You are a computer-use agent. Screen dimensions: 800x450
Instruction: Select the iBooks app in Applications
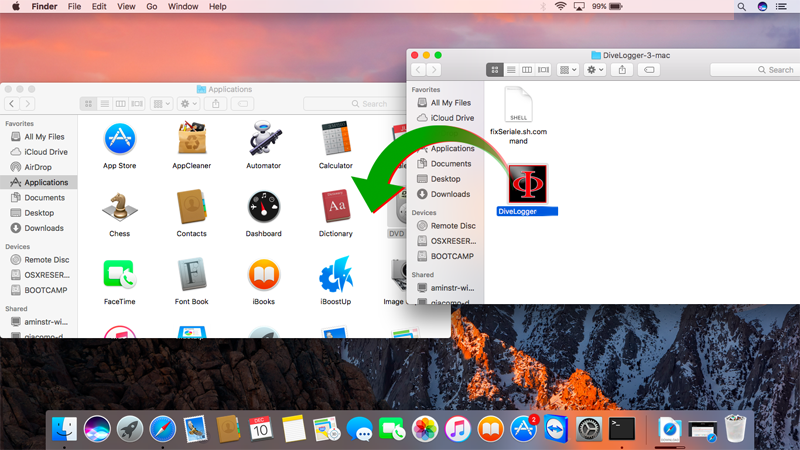click(x=263, y=274)
